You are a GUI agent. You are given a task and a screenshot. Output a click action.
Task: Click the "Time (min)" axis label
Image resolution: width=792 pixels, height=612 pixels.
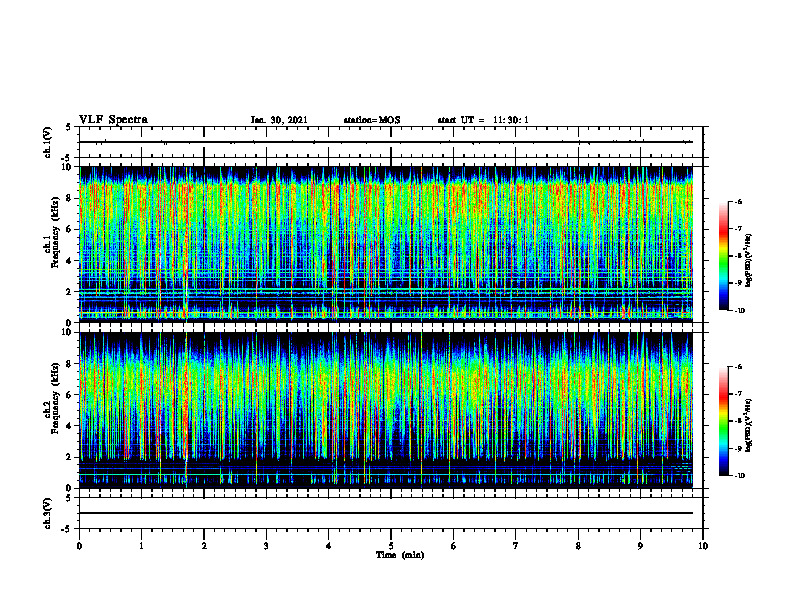(400, 555)
